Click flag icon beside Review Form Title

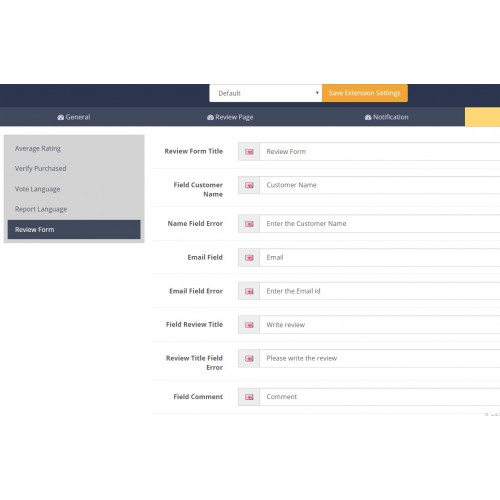coord(249,152)
